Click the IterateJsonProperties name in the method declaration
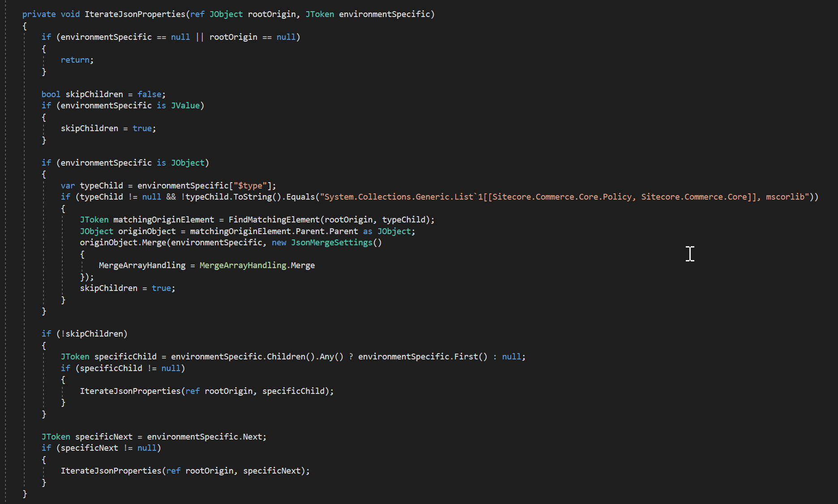The width and height of the screenshot is (838, 504). coord(135,14)
